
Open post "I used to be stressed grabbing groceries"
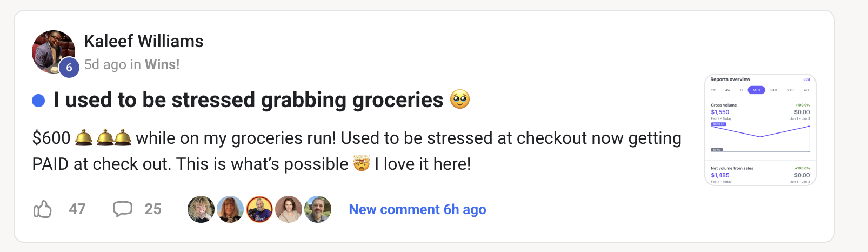(x=249, y=100)
